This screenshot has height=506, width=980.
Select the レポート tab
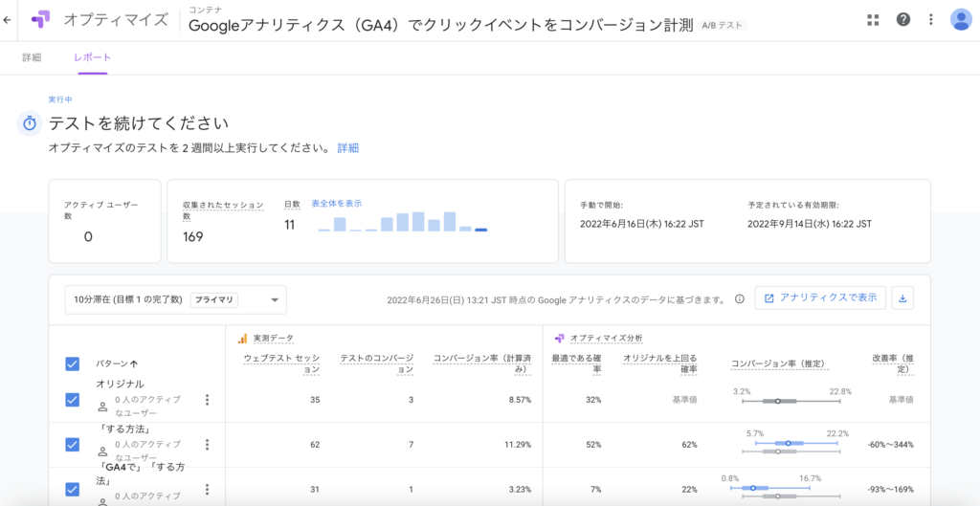(x=93, y=57)
